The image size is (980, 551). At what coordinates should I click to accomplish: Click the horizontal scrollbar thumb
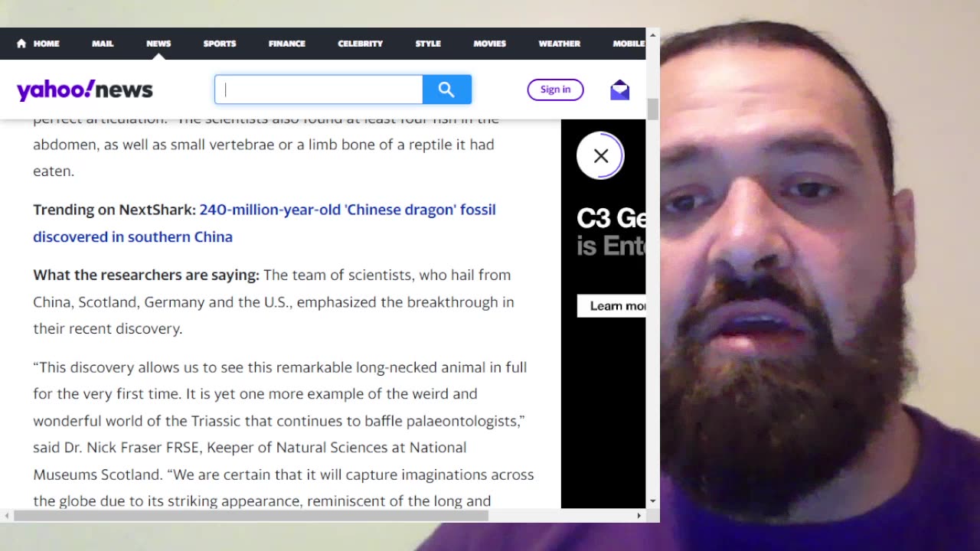pos(251,516)
